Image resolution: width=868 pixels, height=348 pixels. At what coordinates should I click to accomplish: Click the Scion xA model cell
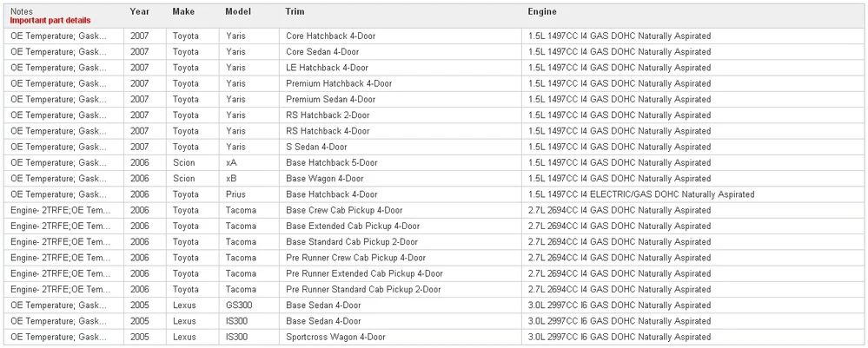coord(250,162)
